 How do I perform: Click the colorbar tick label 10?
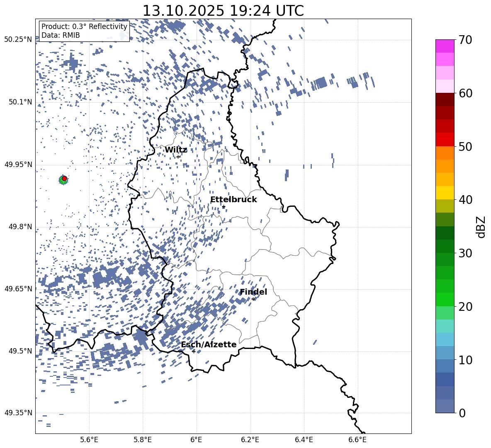click(x=465, y=360)
